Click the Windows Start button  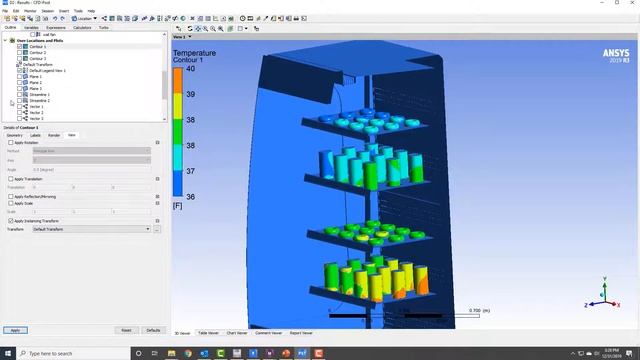8,353
